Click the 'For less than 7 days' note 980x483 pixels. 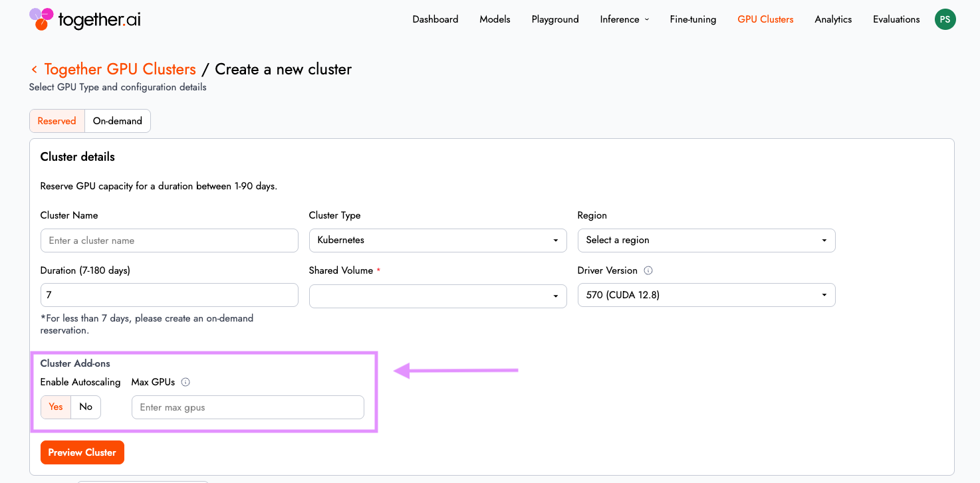147,324
